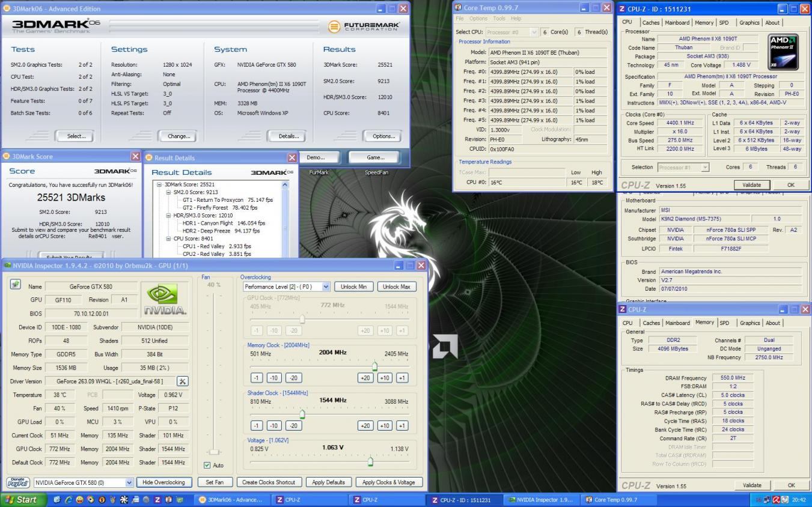
Task: Open Core Temp File menu
Action: click(x=460, y=19)
